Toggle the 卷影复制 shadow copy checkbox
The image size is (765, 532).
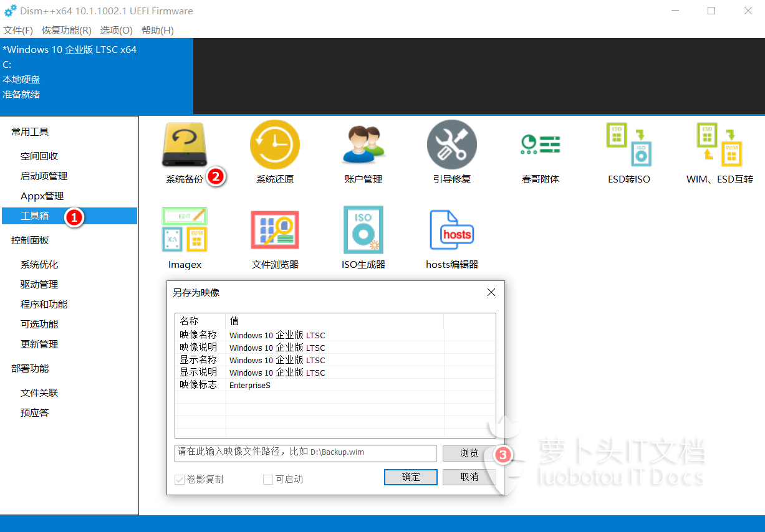[x=180, y=480]
